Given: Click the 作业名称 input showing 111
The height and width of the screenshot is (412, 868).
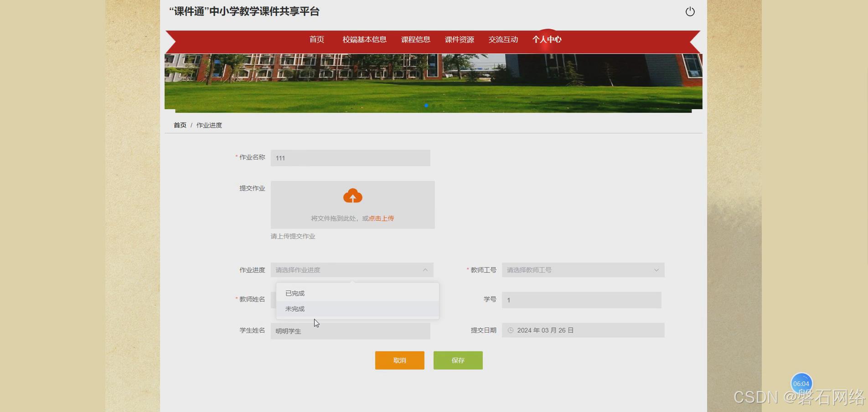Looking at the screenshot, I should pos(350,158).
